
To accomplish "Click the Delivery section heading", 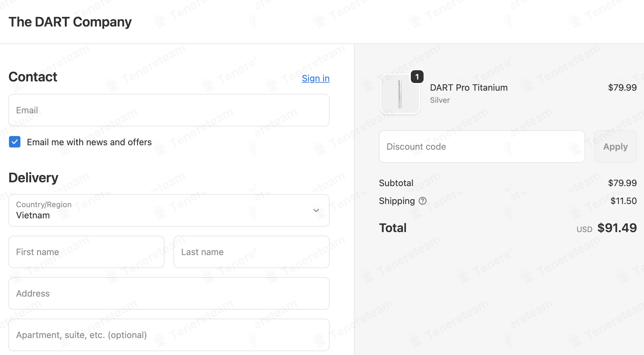I will (34, 178).
